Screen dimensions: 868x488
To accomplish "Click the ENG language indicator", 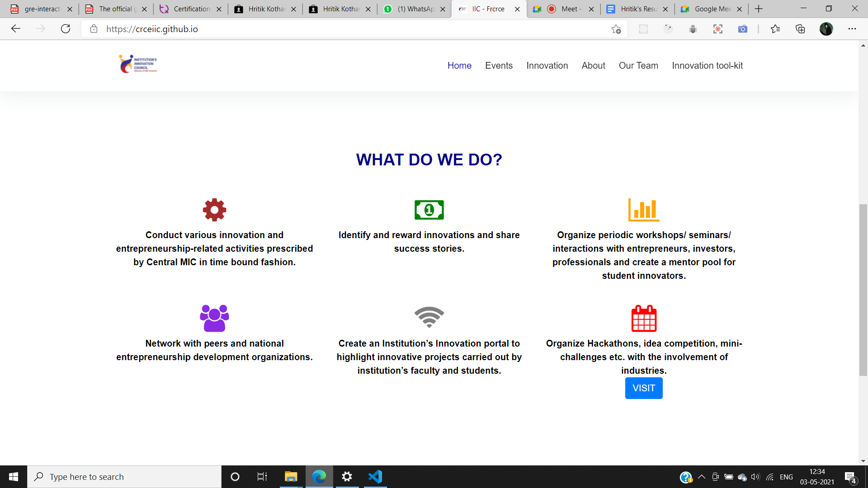I will 786,477.
